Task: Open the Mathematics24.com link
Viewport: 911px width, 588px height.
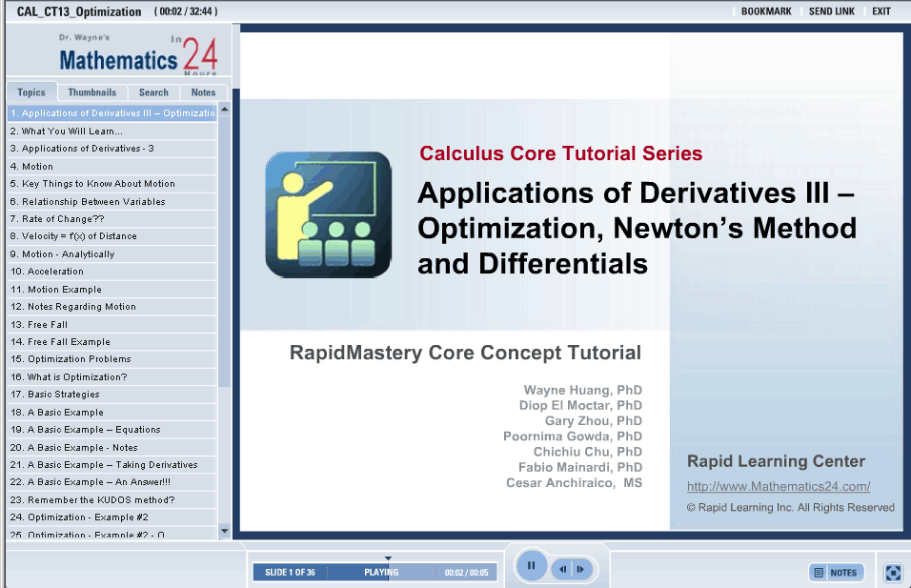Action: (x=779, y=486)
